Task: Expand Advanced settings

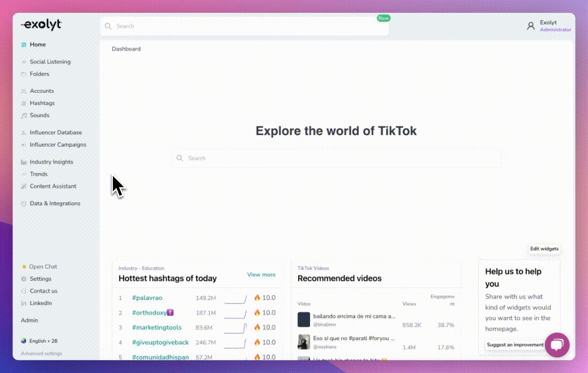Action: click(41, 353)
